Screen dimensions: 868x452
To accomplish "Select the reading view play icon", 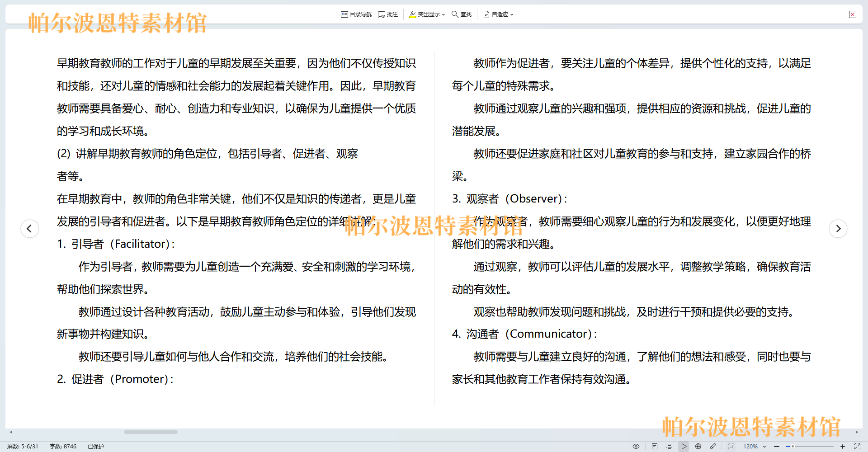I will click(x=684, y=446).
